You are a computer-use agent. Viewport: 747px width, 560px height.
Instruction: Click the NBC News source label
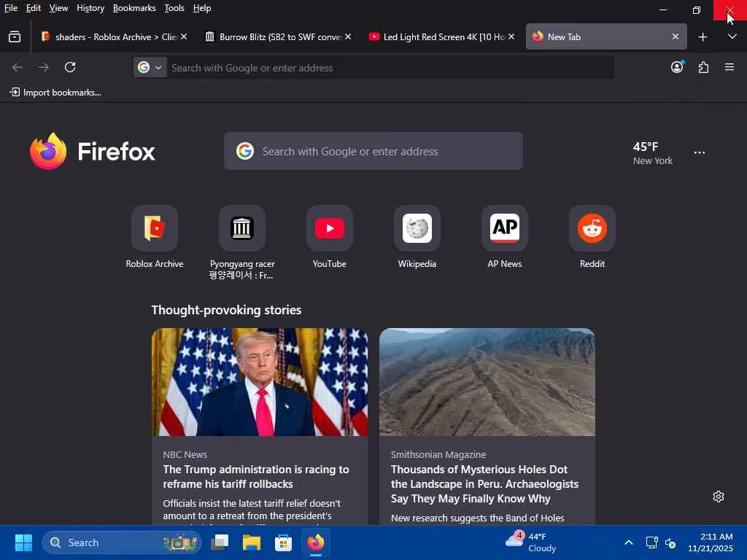[x=185, y=455]
